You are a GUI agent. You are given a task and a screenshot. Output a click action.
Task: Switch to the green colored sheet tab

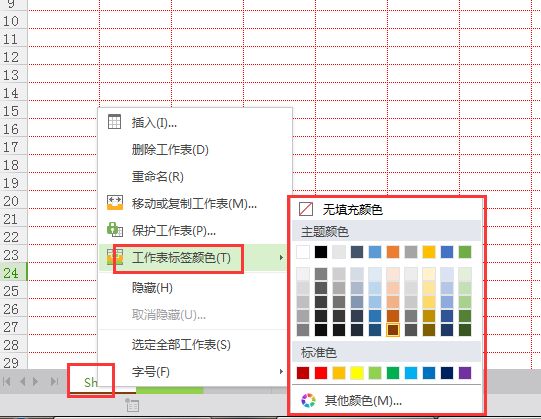point(170,390)
